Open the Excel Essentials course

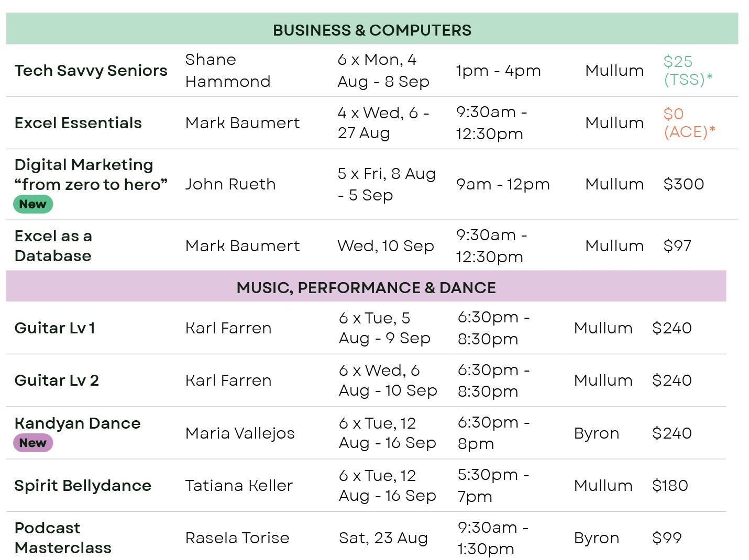point(78,123)
